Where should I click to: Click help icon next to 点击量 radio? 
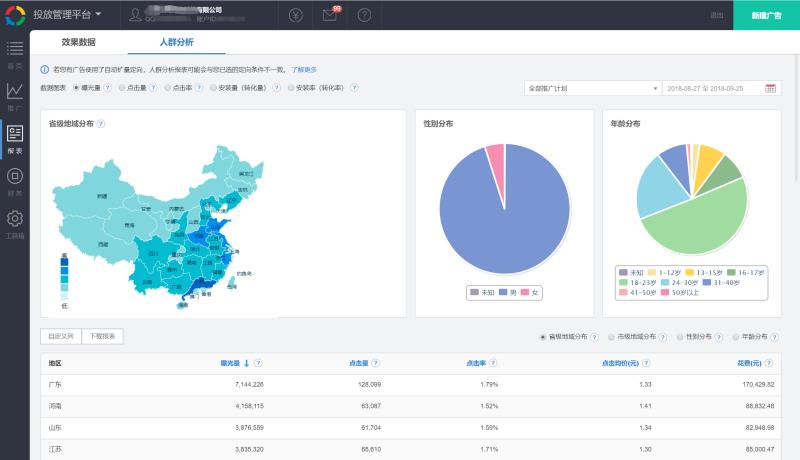pos(153,88)
